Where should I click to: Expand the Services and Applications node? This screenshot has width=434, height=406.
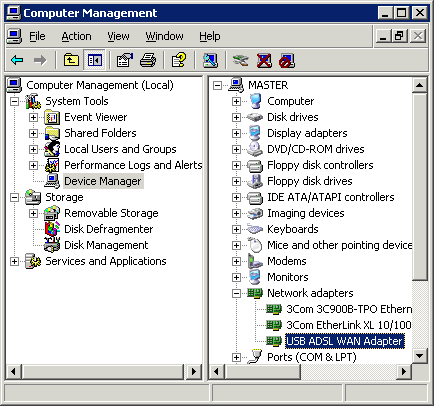(x=14, y=261)
